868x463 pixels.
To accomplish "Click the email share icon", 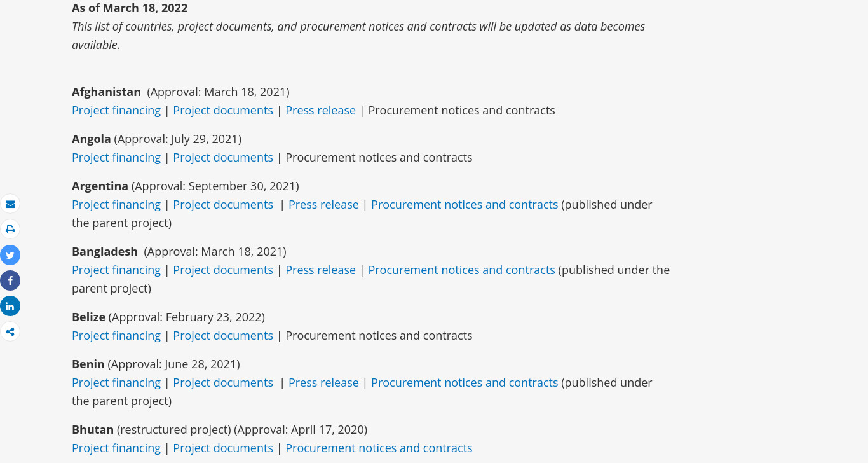I will (10, 204).
